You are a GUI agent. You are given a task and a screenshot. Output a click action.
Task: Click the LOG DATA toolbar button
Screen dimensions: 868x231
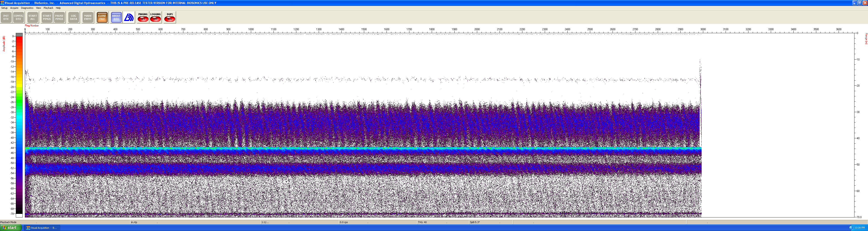click(x=73, y=18)
